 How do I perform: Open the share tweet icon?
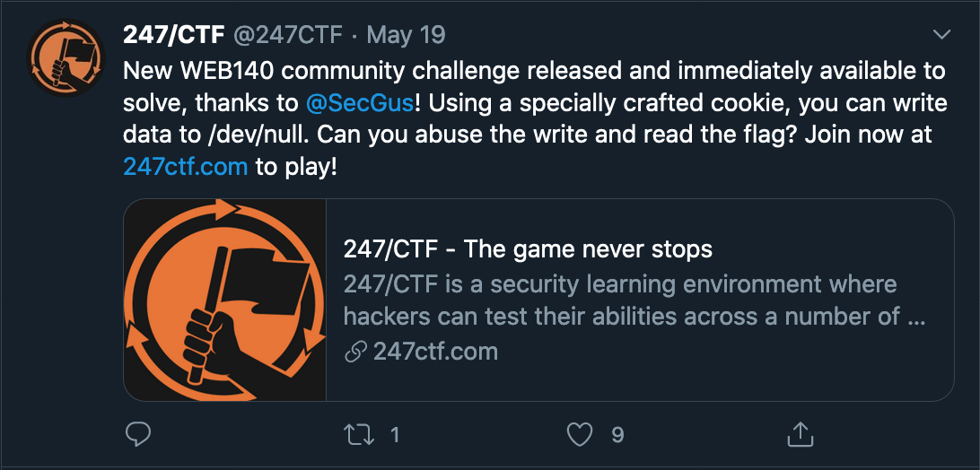coord(798,435)
